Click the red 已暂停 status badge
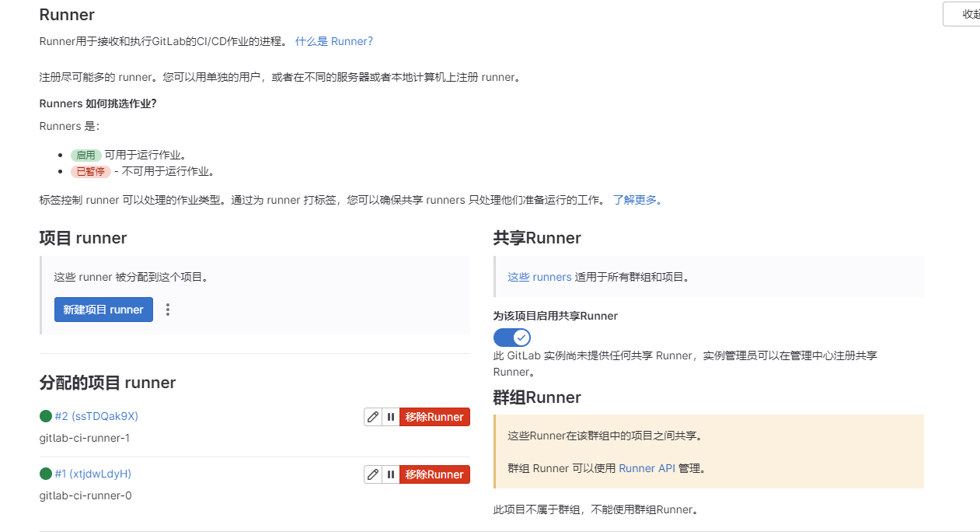Image resolution: width=980 pixels, height=532 pixels. (x=90, y=171)
